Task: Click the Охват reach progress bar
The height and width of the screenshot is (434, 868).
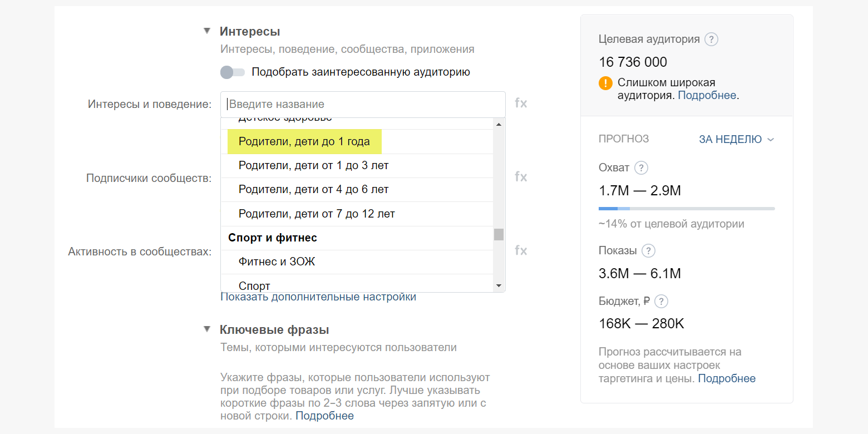Action: [x=686, y=209]
